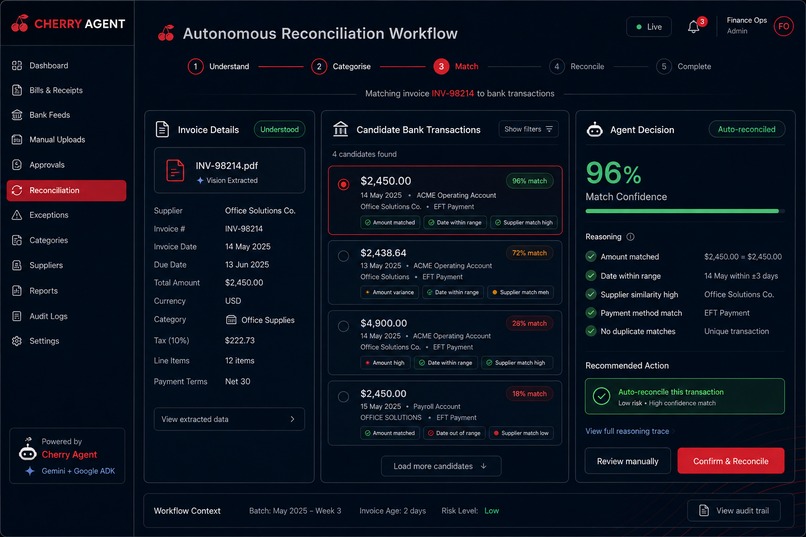Click the Cherry Agent logo icon

[20, 23]
